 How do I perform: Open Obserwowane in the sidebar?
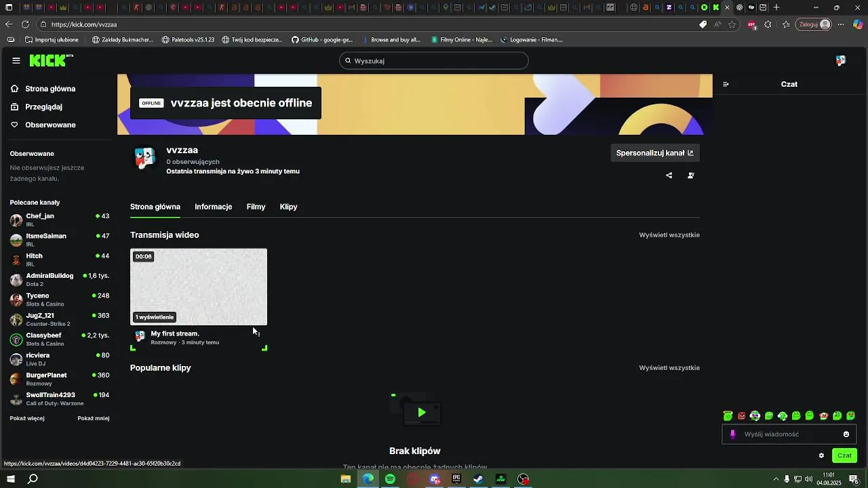coord(43,125)
